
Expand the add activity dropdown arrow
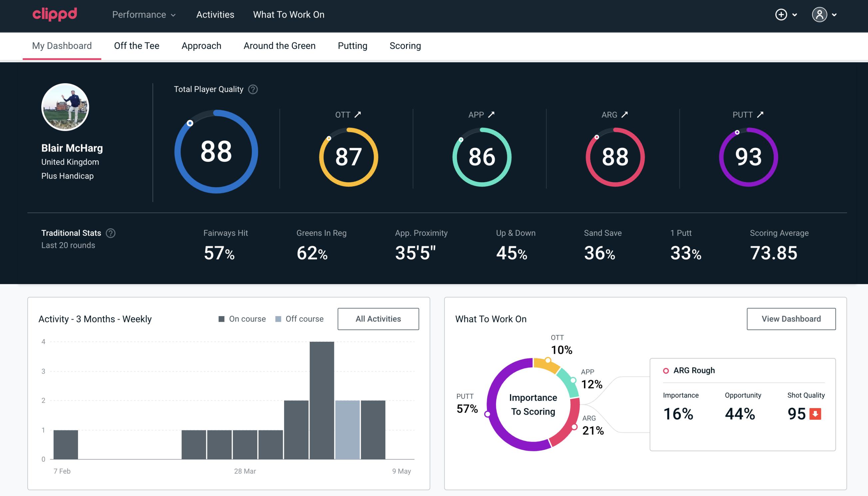795,14
